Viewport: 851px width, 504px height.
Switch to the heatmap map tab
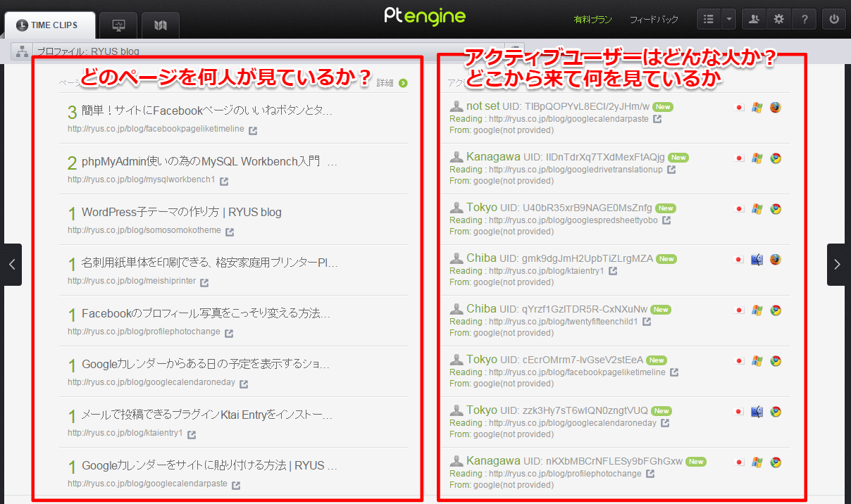(x=161, y=25)
